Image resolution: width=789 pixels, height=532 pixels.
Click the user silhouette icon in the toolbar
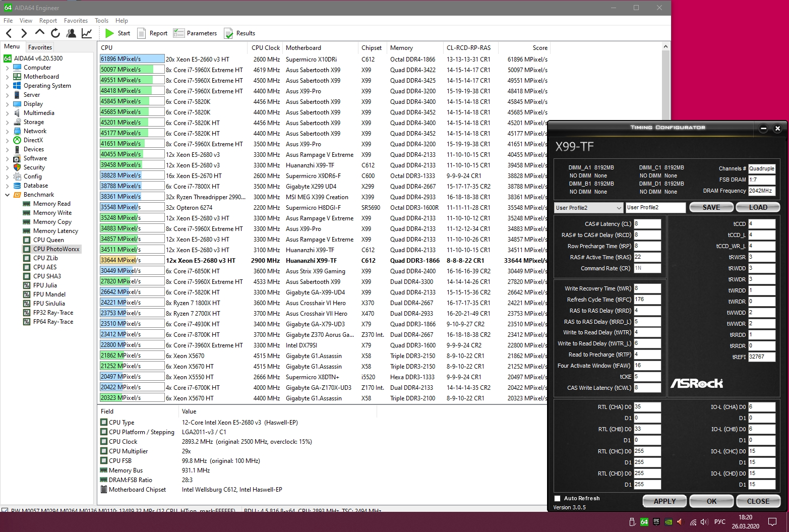tap(71, 33)
